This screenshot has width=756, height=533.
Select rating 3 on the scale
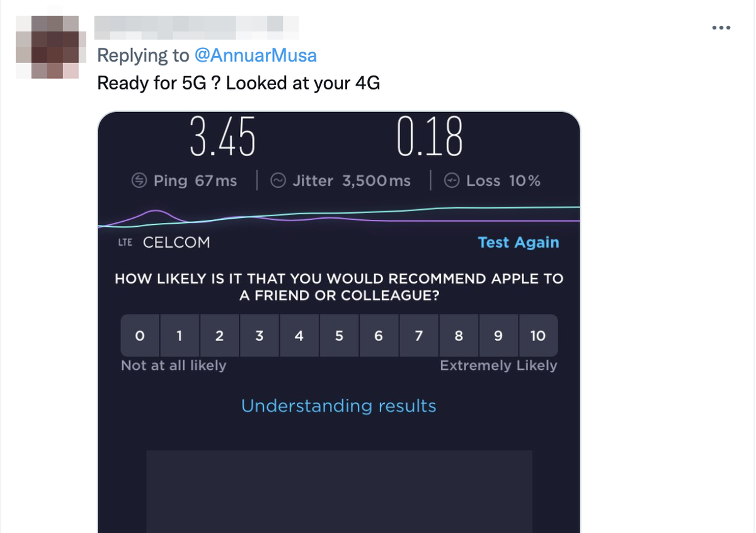pos(259,336)
